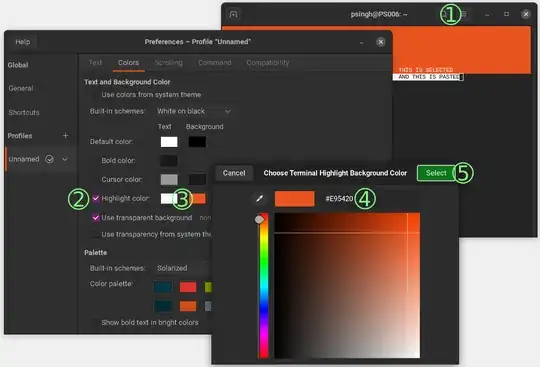The height and width of the screenshot is (367, 540).
Task: Click the Default color white text swatch
Action: tap(169, 141)
